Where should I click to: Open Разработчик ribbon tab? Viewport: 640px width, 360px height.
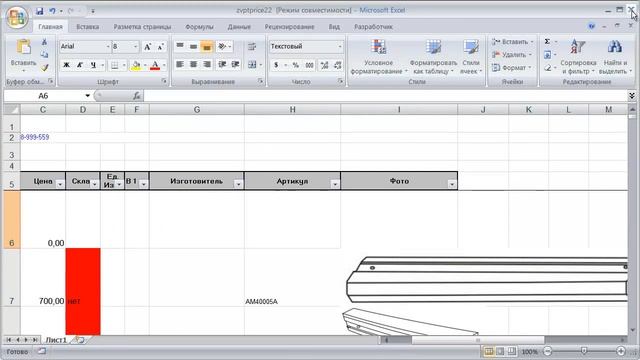[373, 27]
